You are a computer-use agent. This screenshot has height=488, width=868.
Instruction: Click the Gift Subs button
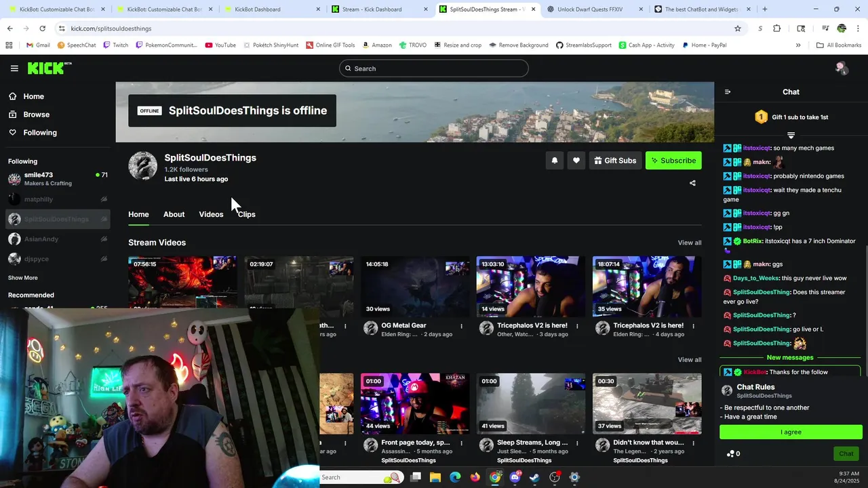pos(615,161)
